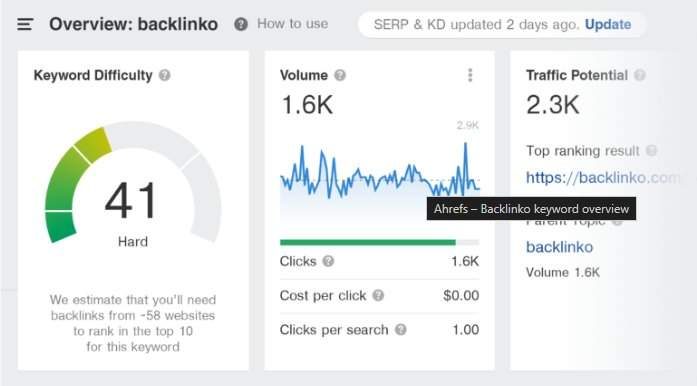Click the Cost per click help icon
697x386 pixels.
click(x=378, y=295)
